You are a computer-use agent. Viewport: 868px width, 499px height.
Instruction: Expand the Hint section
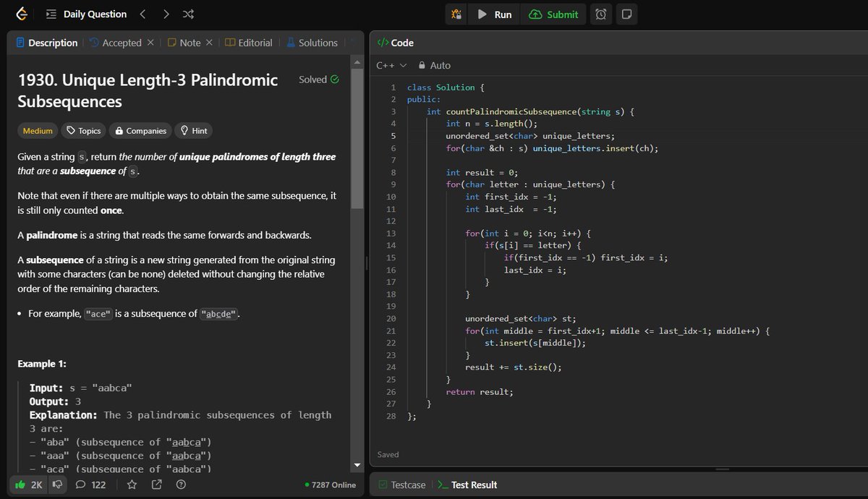pyautogui.click(x=193, y=130)
